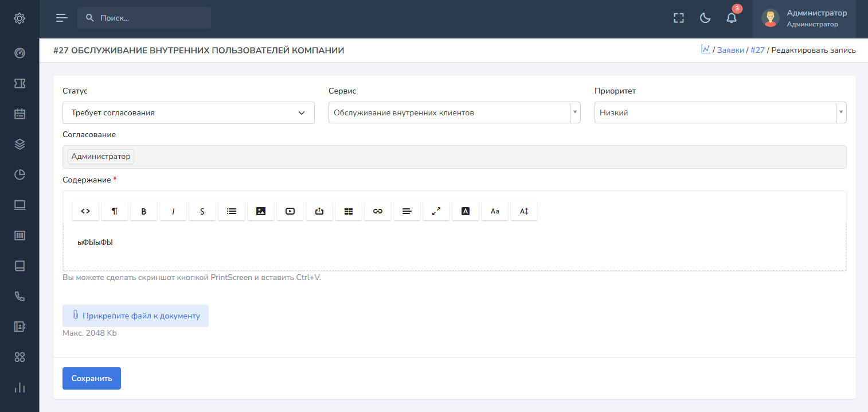Open the Приоритет dropdown
The image size is (868, 412).
[x=720, y=113]
